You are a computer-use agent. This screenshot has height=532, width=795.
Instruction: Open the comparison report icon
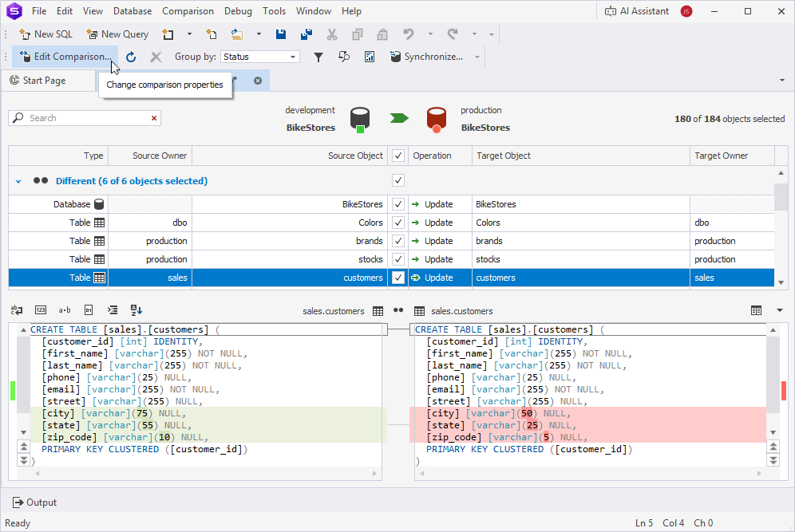(368, 57)
